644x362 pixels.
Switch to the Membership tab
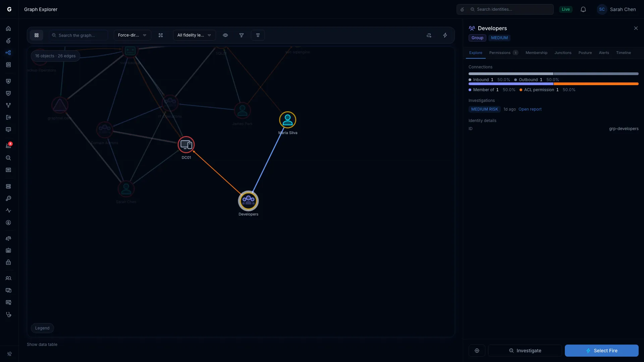pyautogui.click(x=536, y=53)
